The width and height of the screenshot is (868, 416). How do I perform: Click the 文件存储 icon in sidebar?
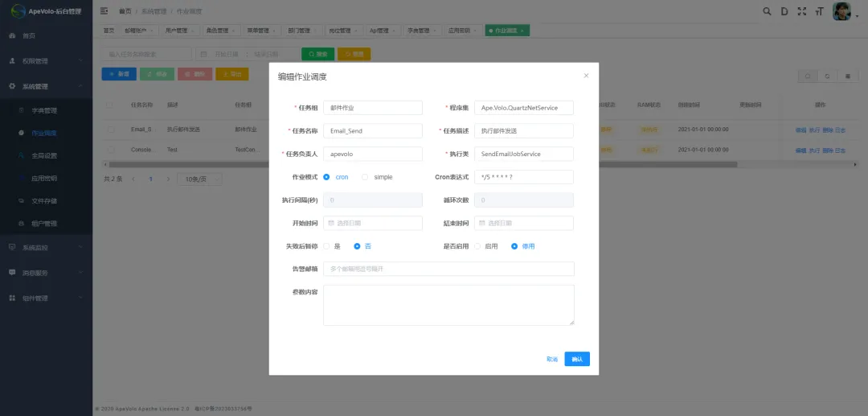(x=22, y=200)
